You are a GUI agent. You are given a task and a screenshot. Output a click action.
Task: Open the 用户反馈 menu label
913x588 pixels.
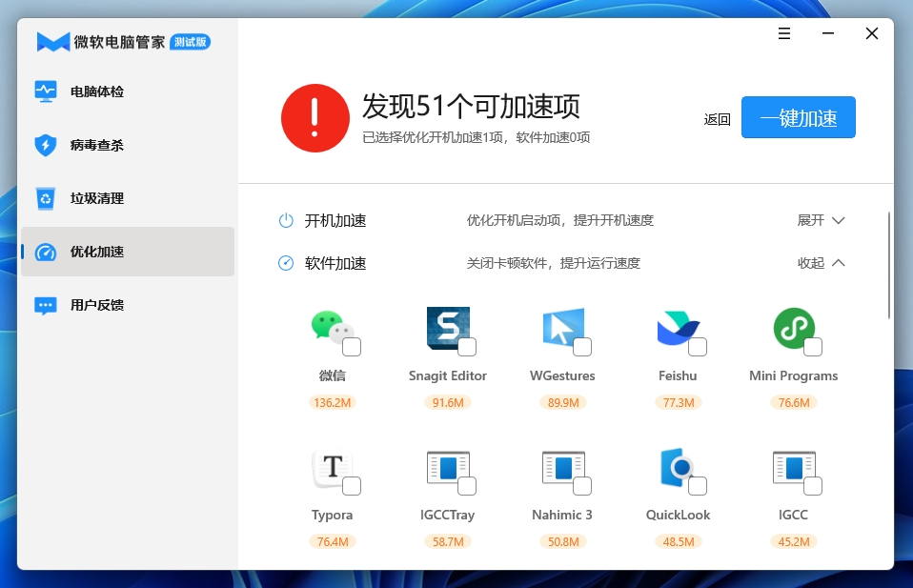[97, 305]
